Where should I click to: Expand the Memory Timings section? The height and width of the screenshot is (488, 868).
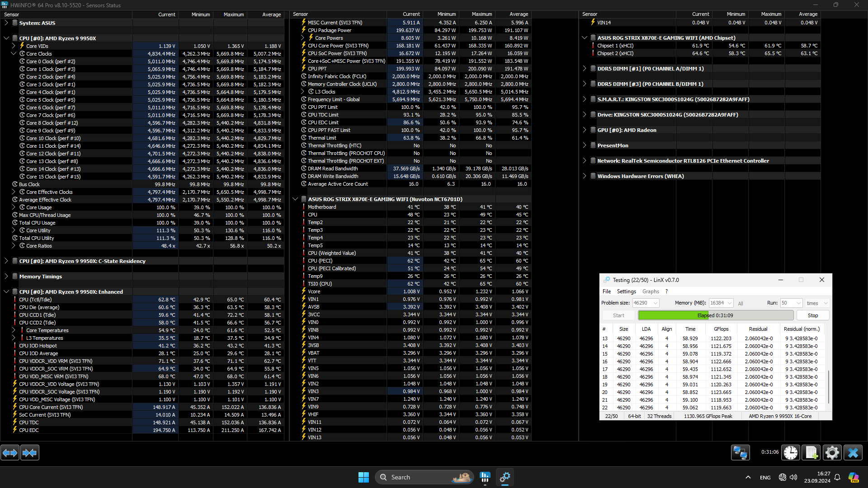(x=6, y=277)
